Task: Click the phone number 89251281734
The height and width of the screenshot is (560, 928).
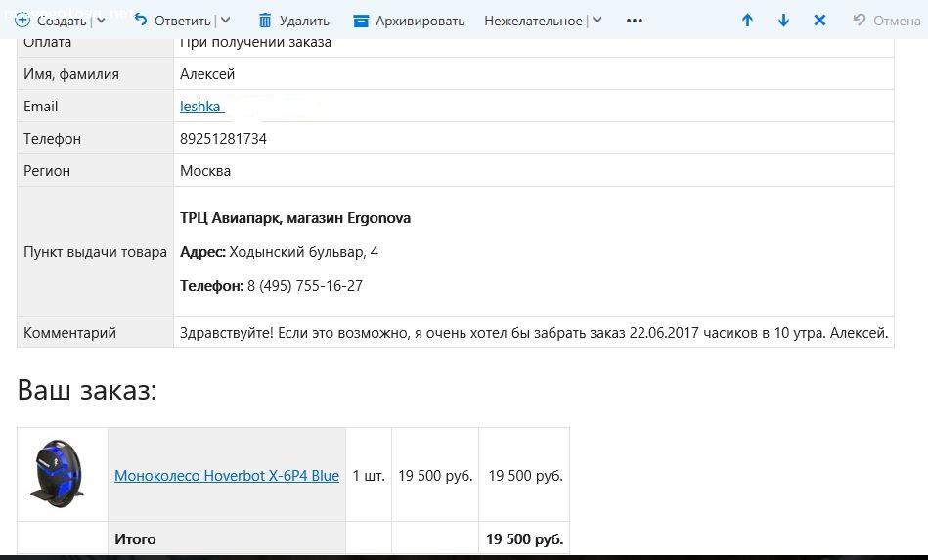Action: [x=223, y=139]
